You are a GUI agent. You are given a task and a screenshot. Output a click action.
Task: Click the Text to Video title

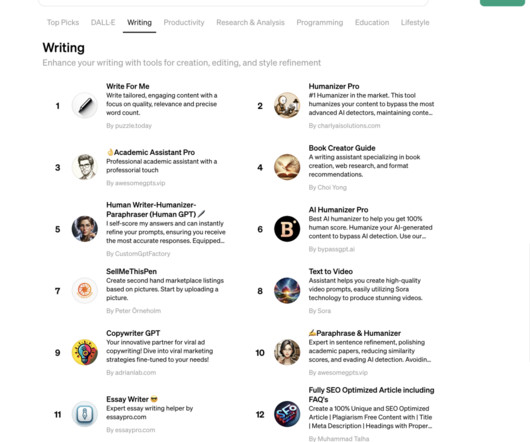tap(331, 271)
